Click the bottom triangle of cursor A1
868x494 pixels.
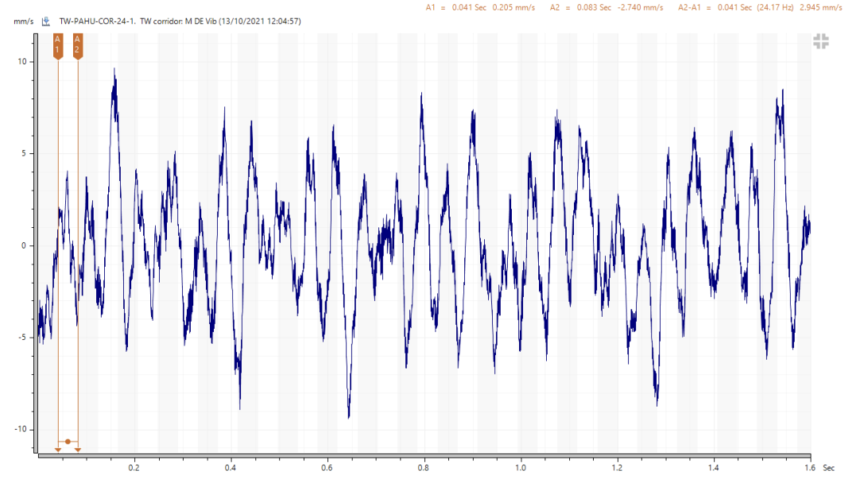(58, 450)
